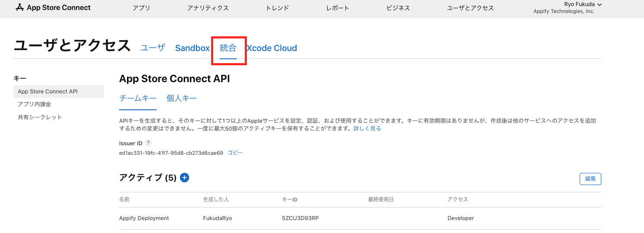Click the blue plus icon beside アクティブ
This screenshot has width=644, height=233.
[185, 177]
